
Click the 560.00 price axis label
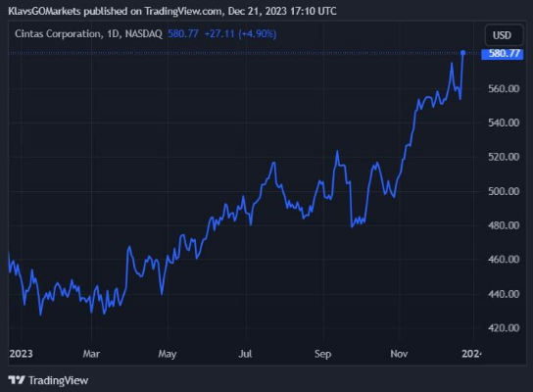pos(504,89)
